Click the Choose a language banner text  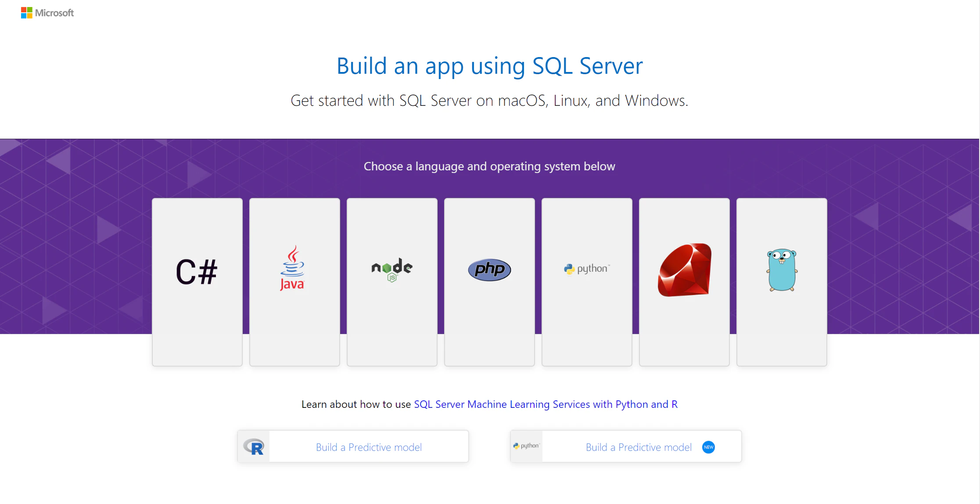489,166
